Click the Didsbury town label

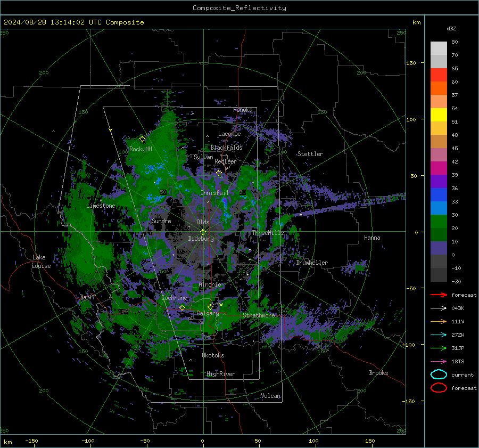point(201,239)
